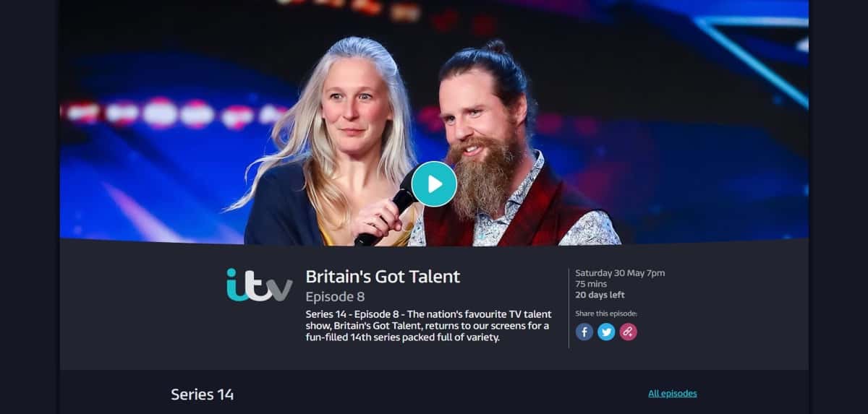Viewport: 868px width, 414px height.
Task: Click the 75 mins duration text
Action: point(591,284)
